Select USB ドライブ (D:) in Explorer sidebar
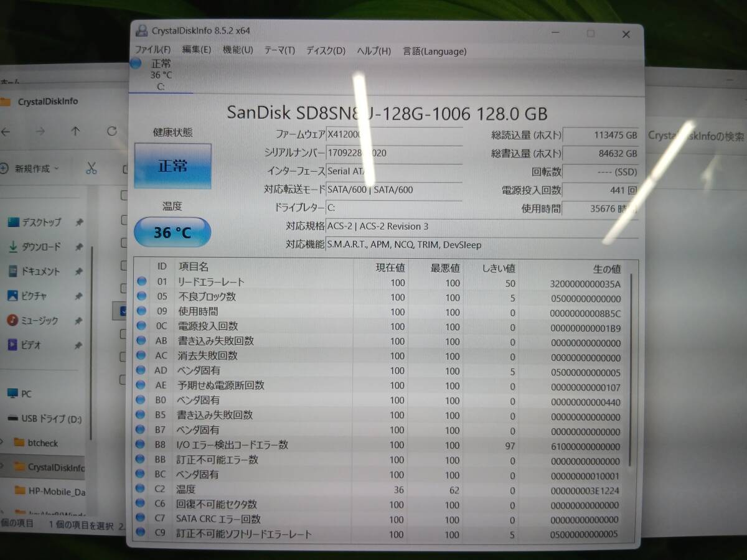The width and height of the screenshot is (747, 560). tap(45, 419)
